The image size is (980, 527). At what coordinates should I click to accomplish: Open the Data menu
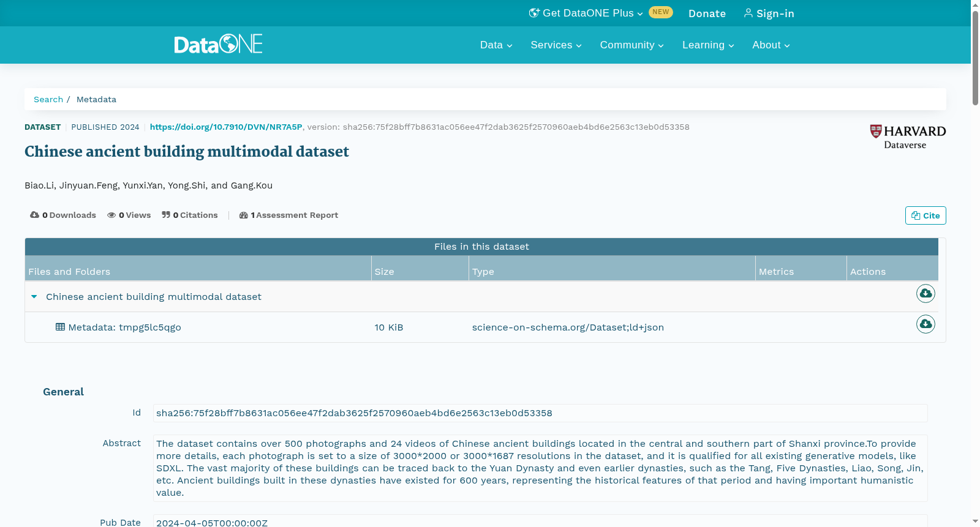click(496, 45)
